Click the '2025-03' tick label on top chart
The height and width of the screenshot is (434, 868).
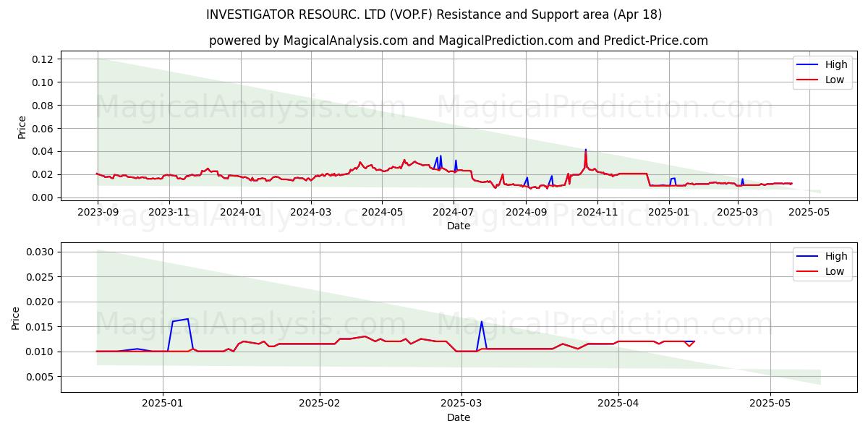point(738,212)
